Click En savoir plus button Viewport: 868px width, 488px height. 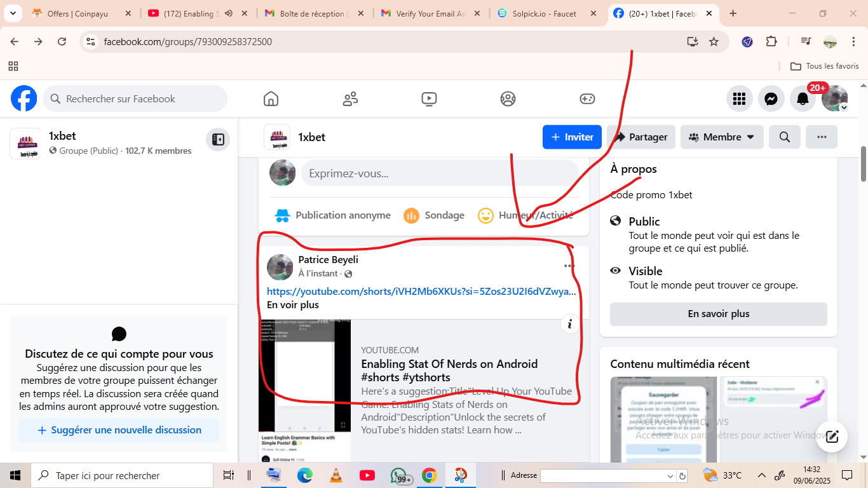719,314
